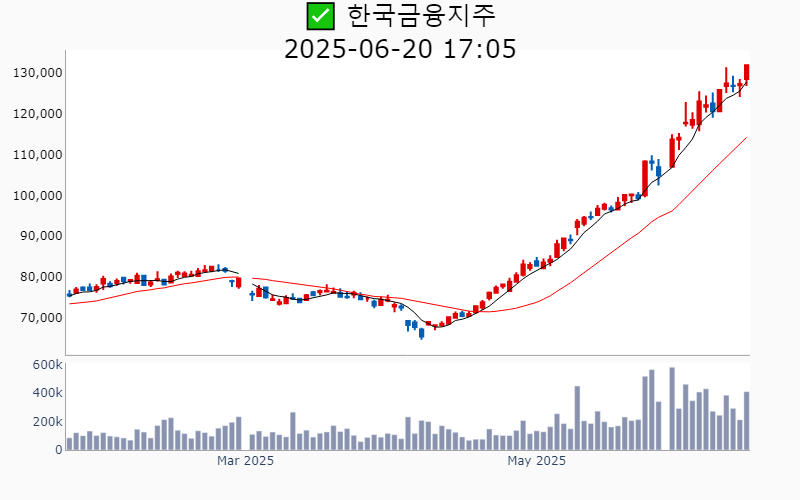Viewport: 800px width, 500px height.
Task: Click the May 2025 date label
Action: click(536, 461)
